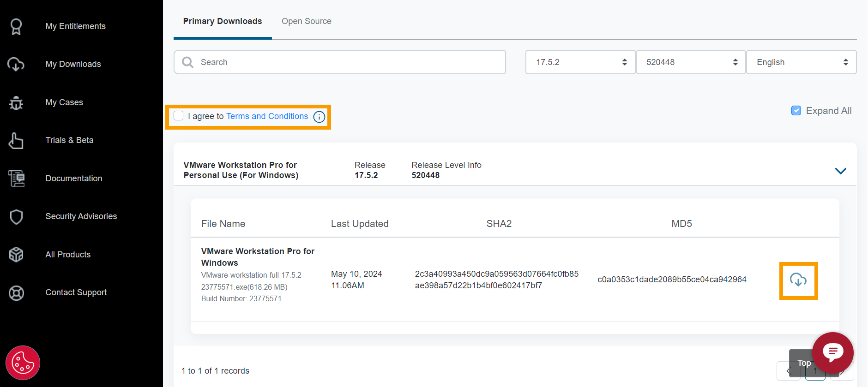The height and width of the screenshot is (387, 868).
Task: Click the My Entitlements ribbon icon
Action: click(x=16, y=26)
